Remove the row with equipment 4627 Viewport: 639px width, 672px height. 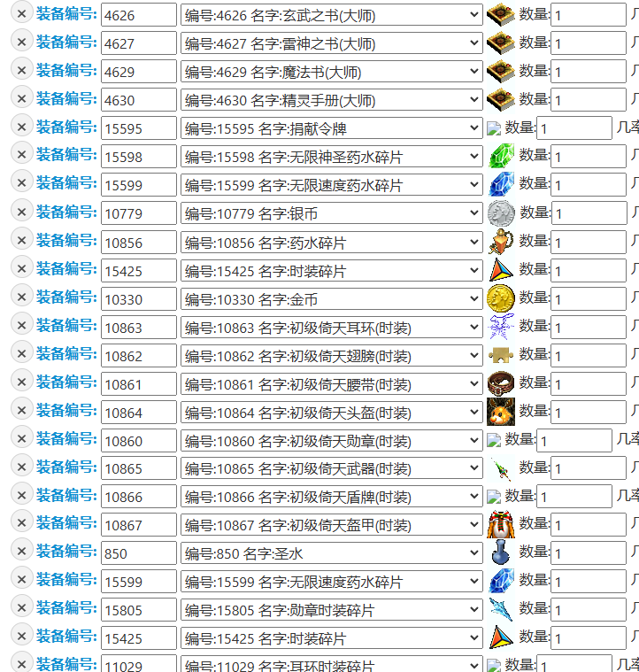click(21, 42)
